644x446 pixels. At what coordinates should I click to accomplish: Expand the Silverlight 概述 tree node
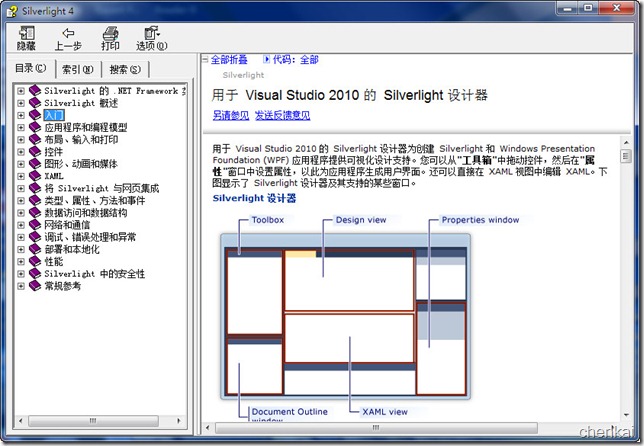[21, 103]
